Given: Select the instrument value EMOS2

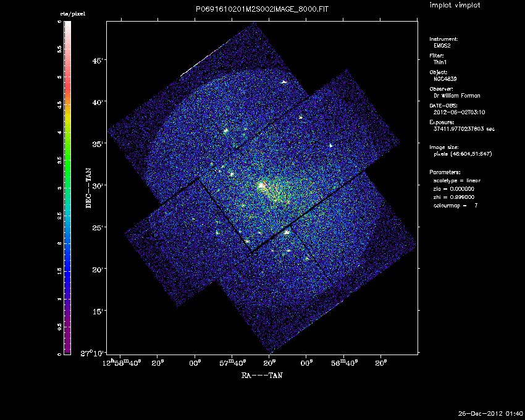Looking at the screenshot, I should pos(442,46).
